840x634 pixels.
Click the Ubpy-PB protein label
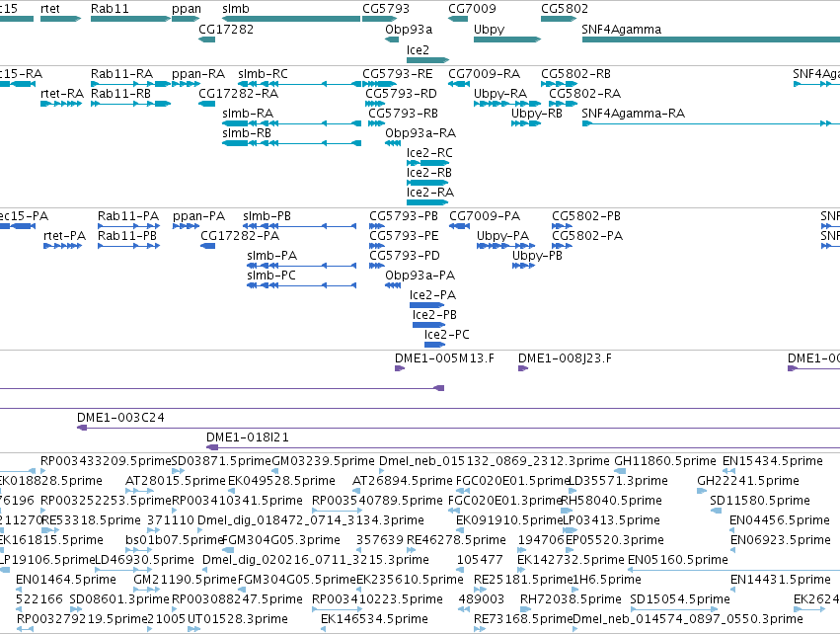(x=537, y=256)
